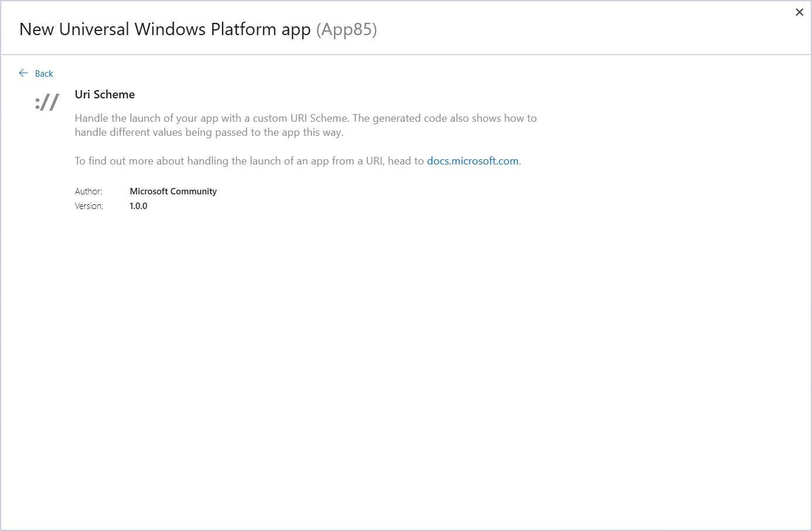812x531 pixels.
Task: Return to previous page via Back
Action: pyautogui.click(x=36, y=73)
